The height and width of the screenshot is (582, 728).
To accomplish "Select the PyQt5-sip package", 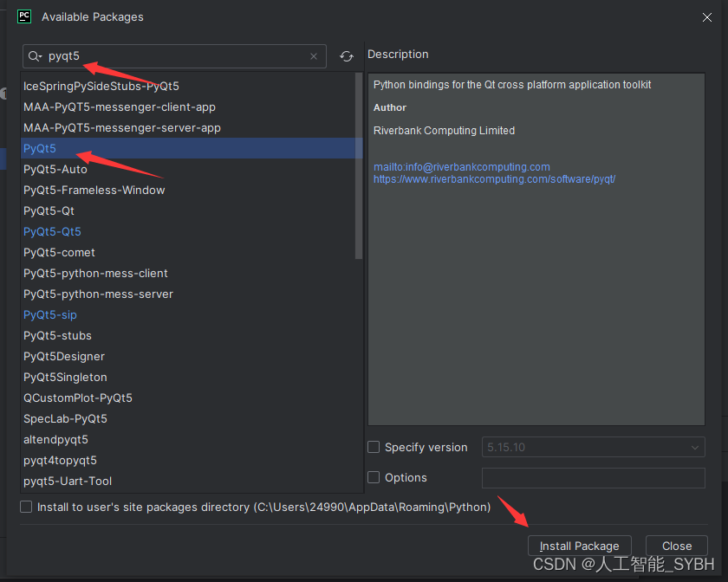I will click(192, 314).
